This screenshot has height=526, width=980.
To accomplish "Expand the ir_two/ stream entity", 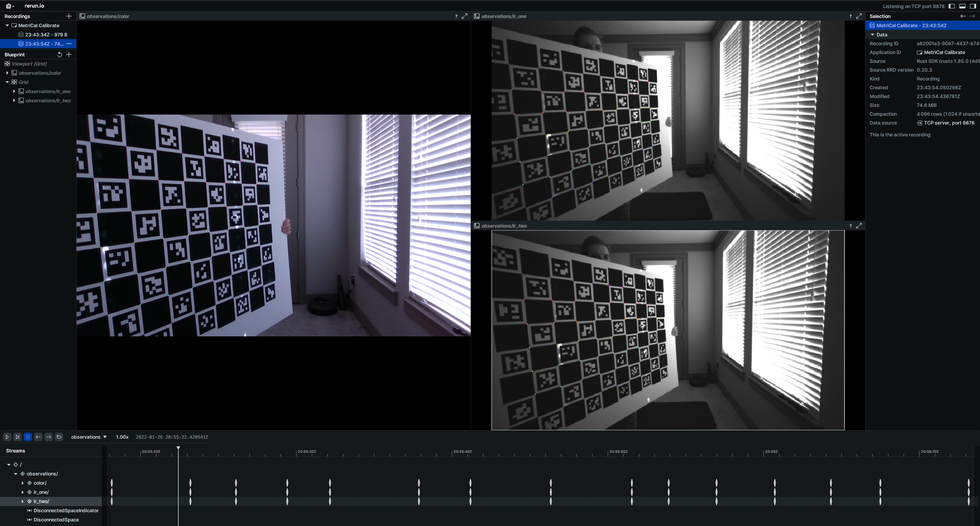I will [x=23, y=501].
